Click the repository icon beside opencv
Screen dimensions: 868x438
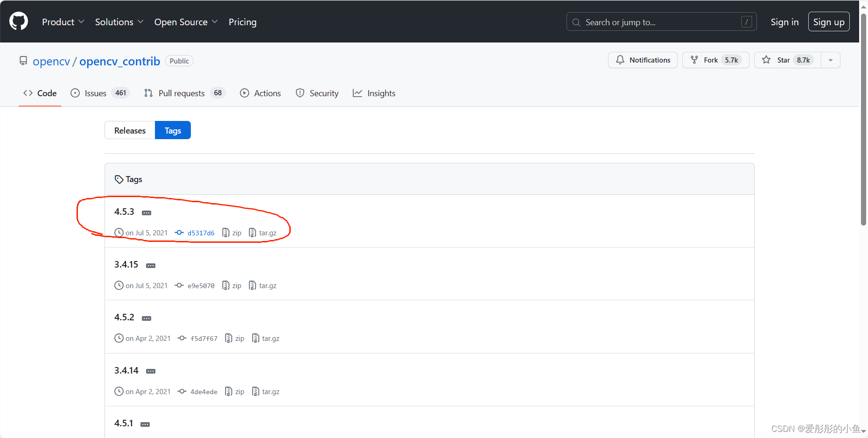coord(23,61)
